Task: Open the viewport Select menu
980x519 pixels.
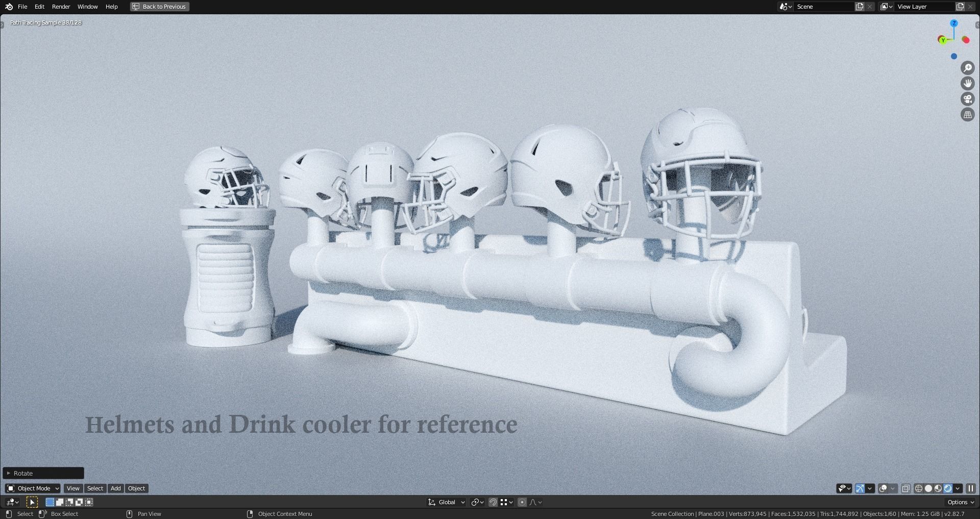Action: pyautogui.click(x=95, y=488)
